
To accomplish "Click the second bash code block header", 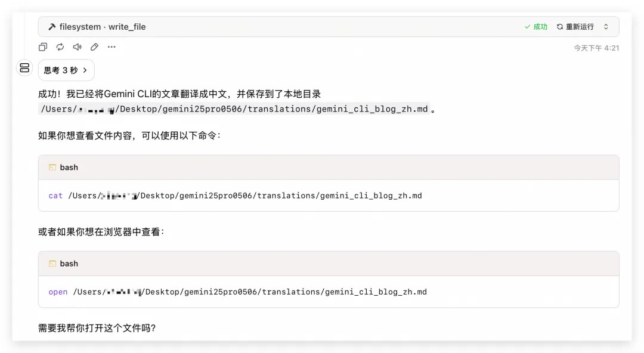I will [x=329, y=264].
